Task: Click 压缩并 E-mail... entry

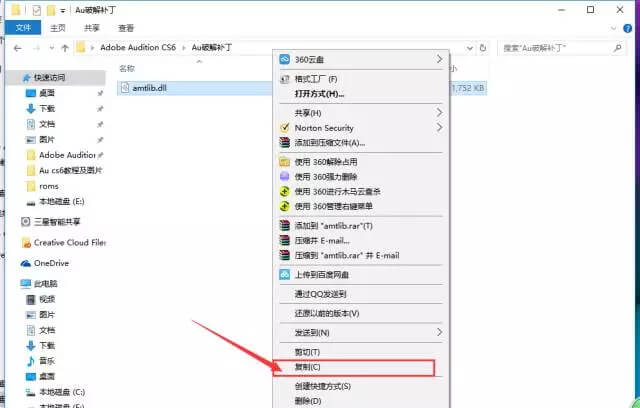Action: pyautogui.click(x=361, y=241)
